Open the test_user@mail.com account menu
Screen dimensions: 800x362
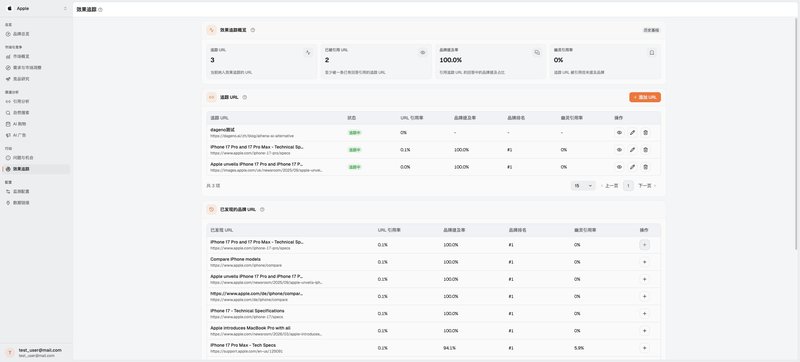click(36, 353)
